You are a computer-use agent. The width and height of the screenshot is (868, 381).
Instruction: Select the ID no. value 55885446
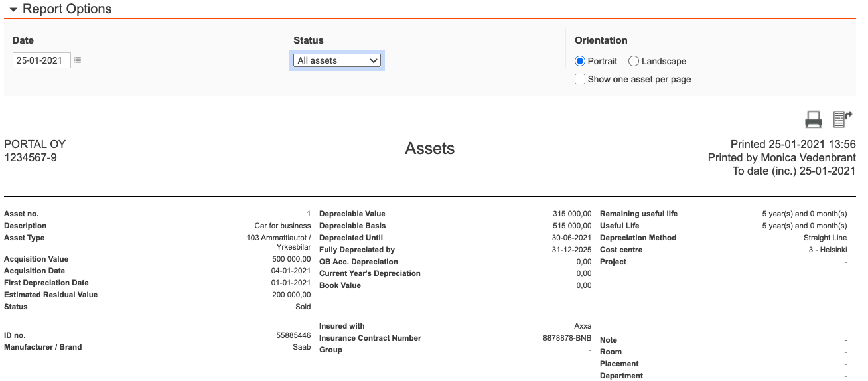coord(293,335)
